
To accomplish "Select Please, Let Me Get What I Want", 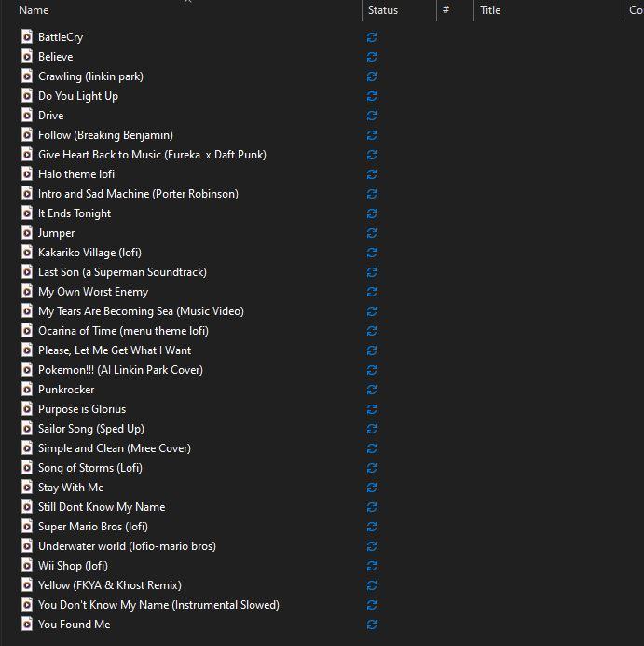I will tap(115, 350).
